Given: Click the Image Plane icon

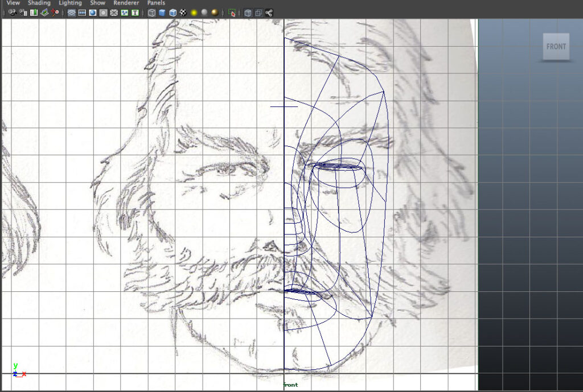Looking at the screenshot, I should coord(44,13).
